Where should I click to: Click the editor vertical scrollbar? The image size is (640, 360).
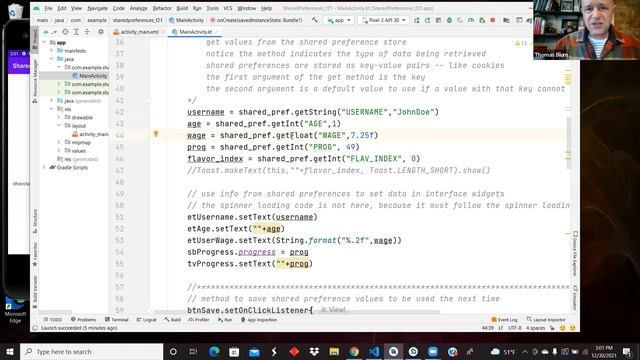point(568,143)
